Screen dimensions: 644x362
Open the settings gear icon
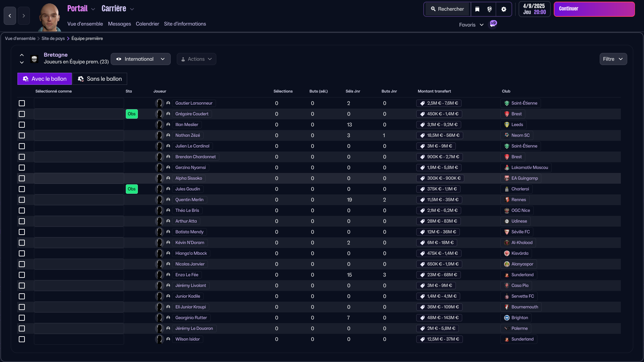pos(503,9)
